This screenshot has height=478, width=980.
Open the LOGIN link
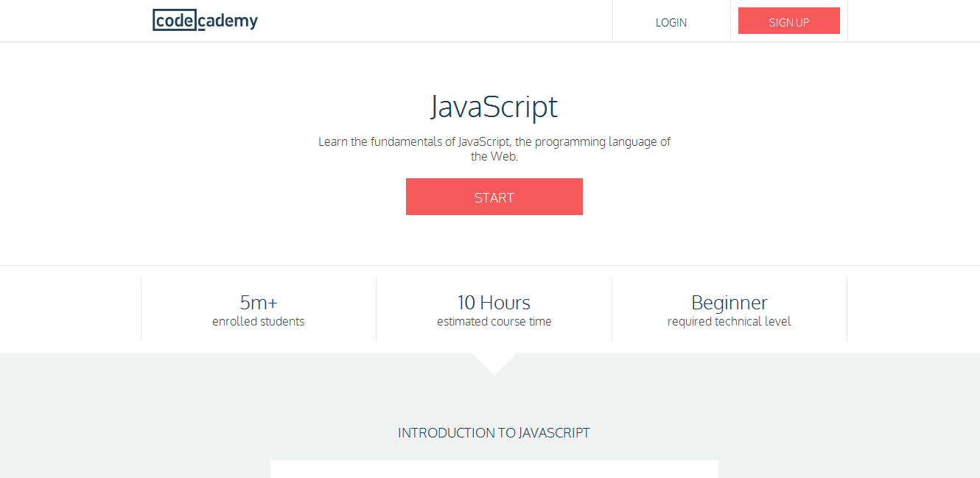click(x=671, y=22)
